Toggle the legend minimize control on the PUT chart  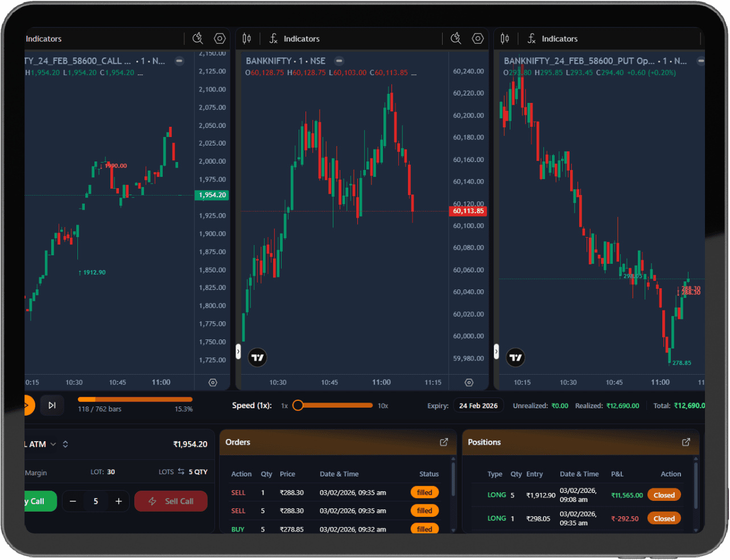click(701, 61)
